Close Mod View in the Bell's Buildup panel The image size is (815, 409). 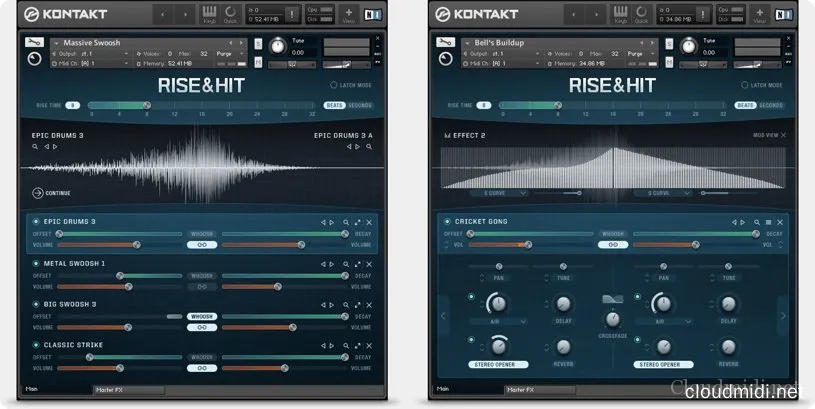[x=783, y=135]
